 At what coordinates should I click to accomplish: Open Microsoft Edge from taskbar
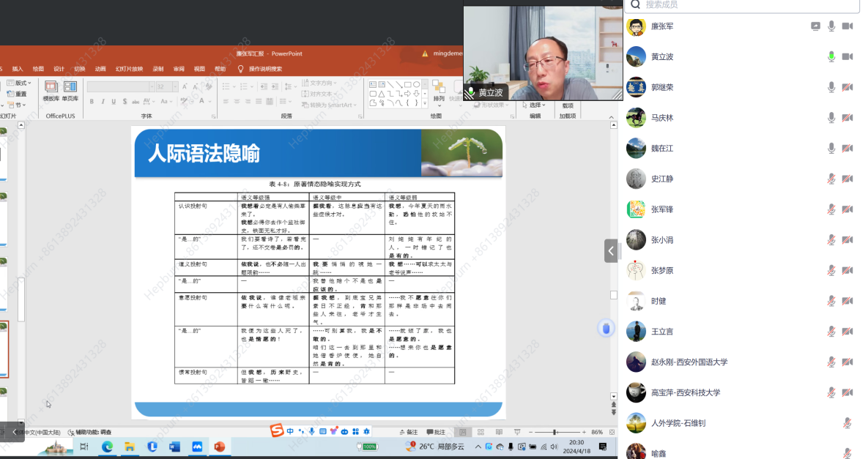point(107,447)
